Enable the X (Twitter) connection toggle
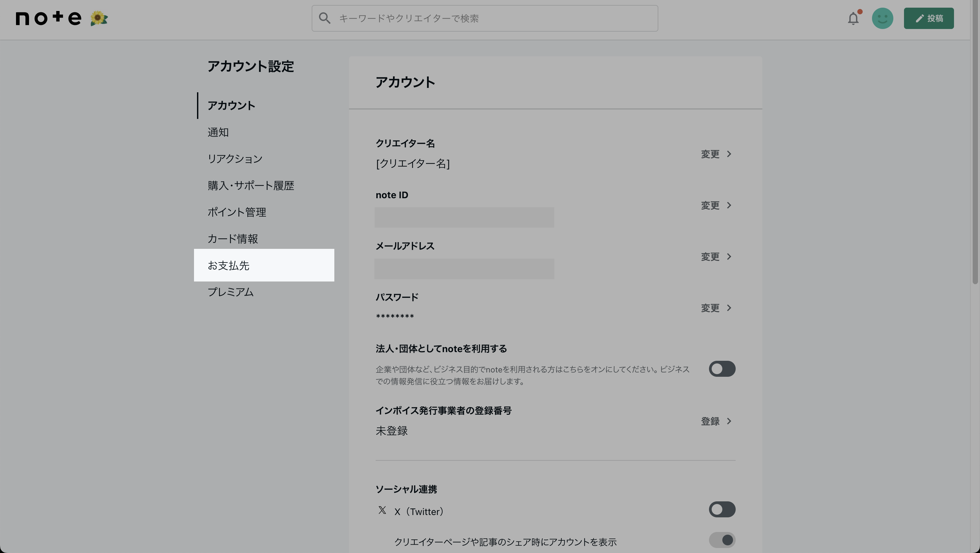This screenshot has height=553, width=980. tap(722, 510)
